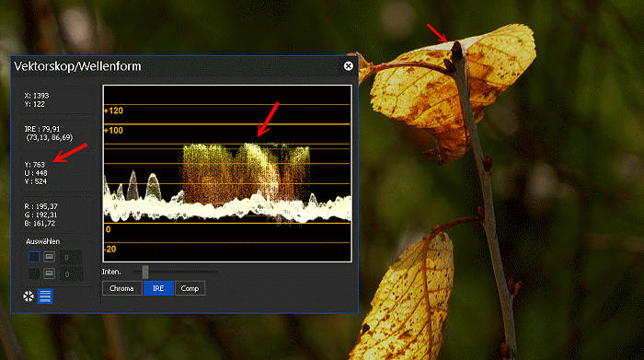Click the second line number field
644x360 pixels.
pos(71,274)
